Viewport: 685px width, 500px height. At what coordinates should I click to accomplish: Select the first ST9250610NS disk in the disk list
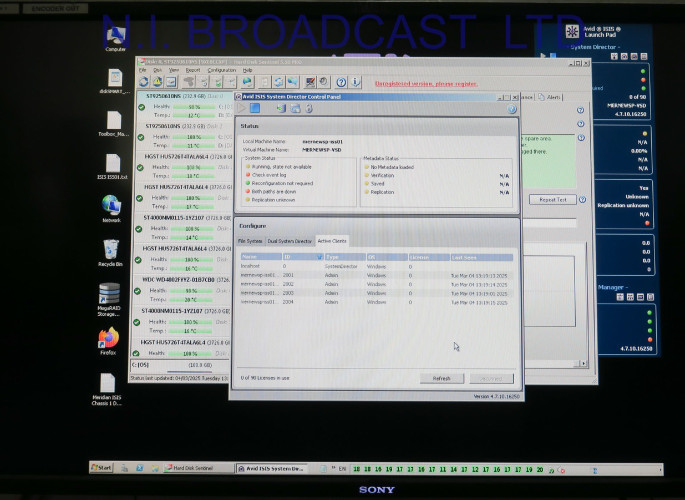pos(183,105)
